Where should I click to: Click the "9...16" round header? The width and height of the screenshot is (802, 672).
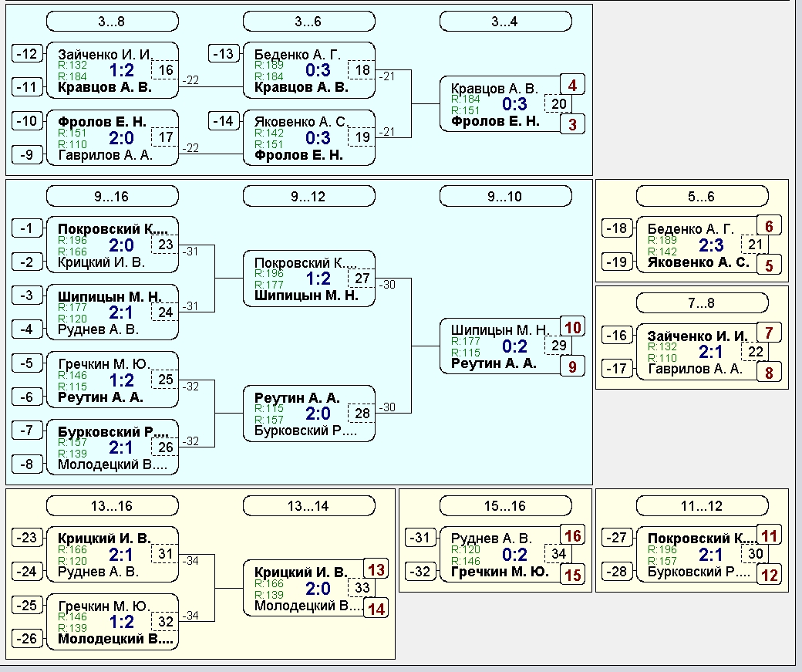pyautogui.click(x=112, y=197)
